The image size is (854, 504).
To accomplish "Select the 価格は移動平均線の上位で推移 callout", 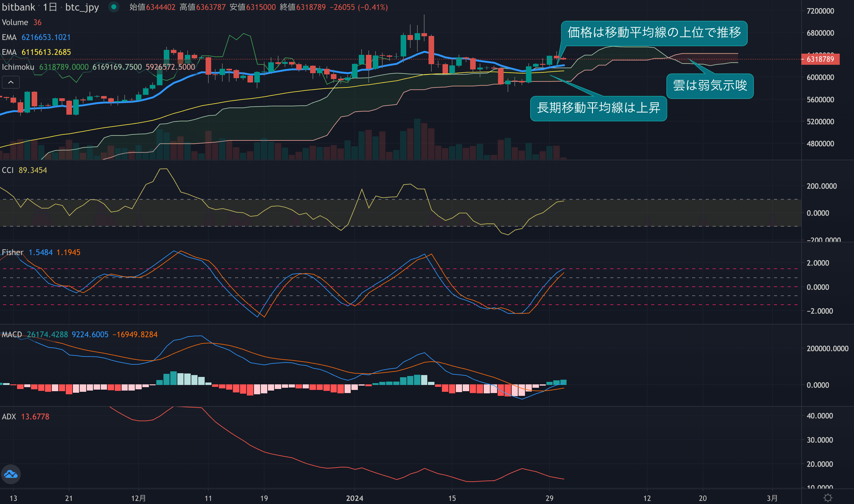I will 654,33.
